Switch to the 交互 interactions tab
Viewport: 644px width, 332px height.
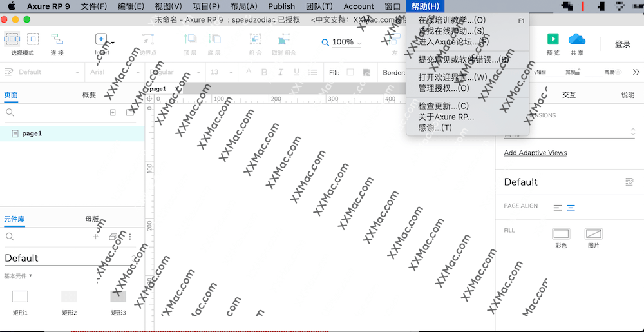569,95
